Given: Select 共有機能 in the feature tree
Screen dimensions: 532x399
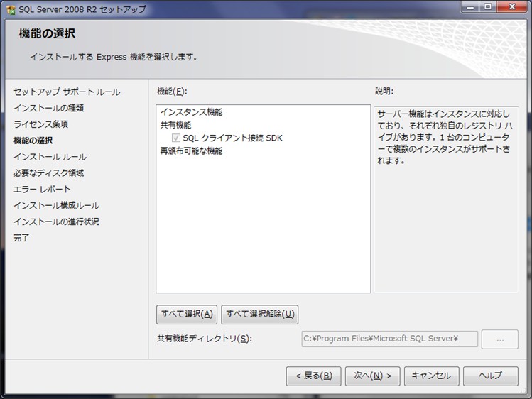Looking at the screenshot, I should (x=175, y=125).
